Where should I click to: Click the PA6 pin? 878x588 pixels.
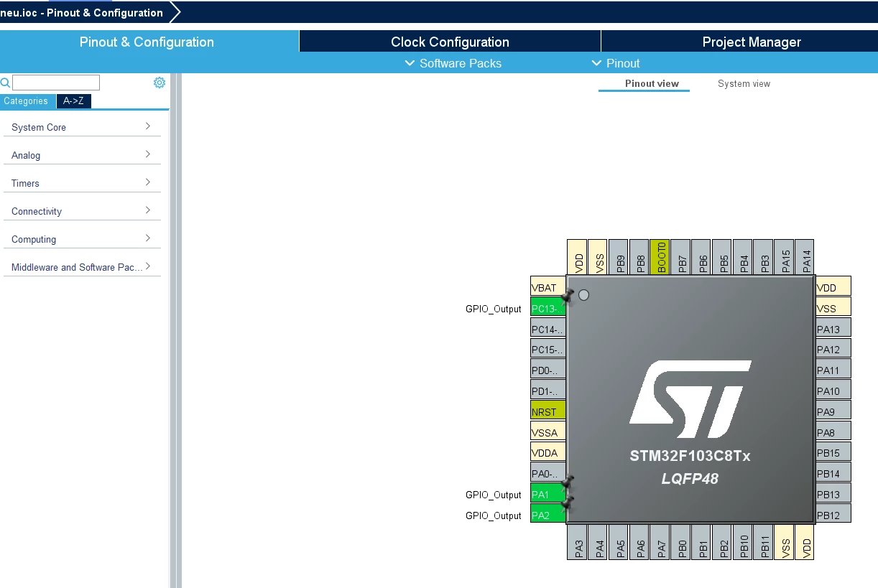[639, 542]
